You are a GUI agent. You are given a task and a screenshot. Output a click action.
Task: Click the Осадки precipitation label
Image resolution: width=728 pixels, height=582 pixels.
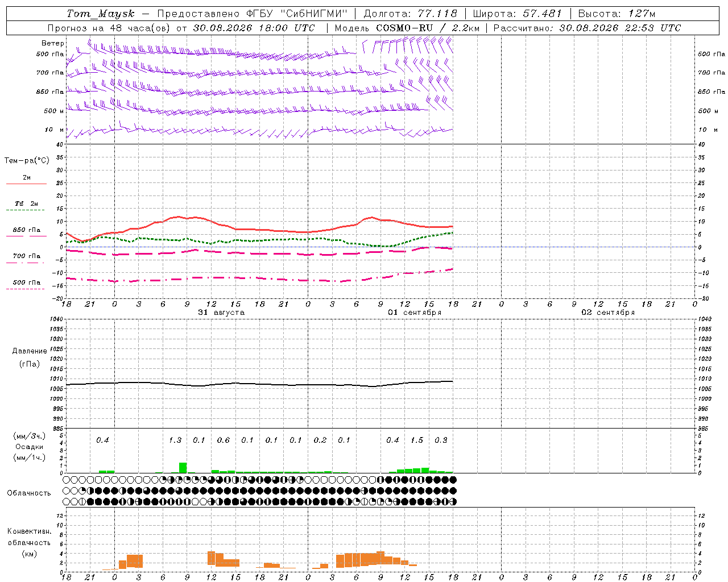click(29, 447)
